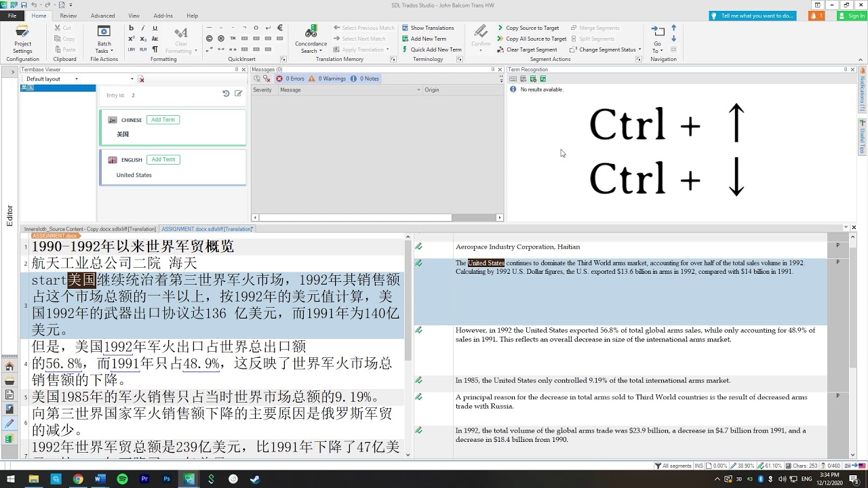This screenshot has height=488, width=868.
Task: Open Spotify from the taskbar
Action: pyautogui.click(x=122, y=479)
